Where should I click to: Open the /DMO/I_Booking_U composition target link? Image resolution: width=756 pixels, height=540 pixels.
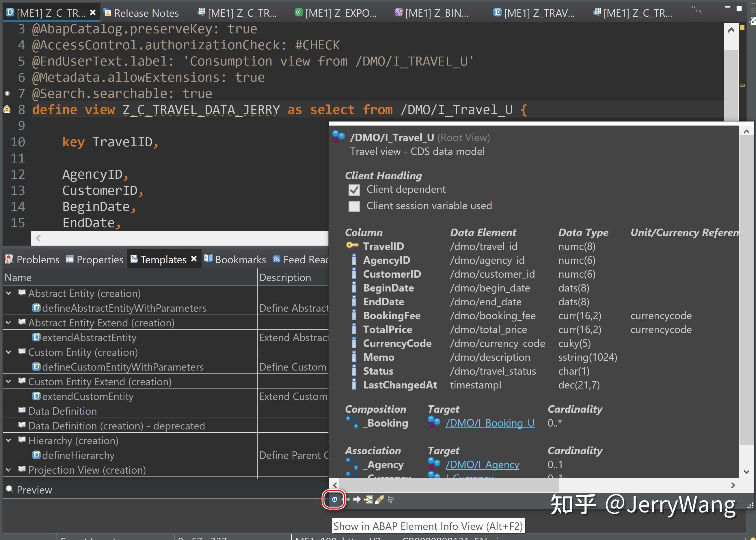490,423
